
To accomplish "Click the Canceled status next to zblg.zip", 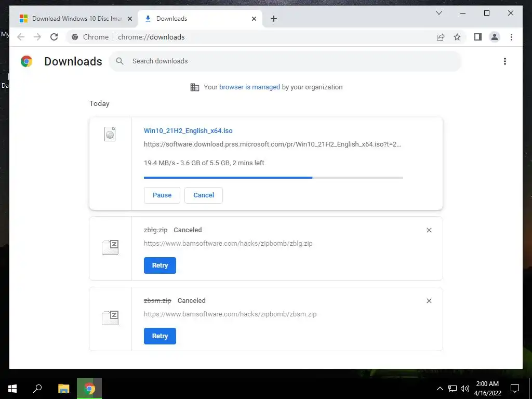I will coord(188,230).
